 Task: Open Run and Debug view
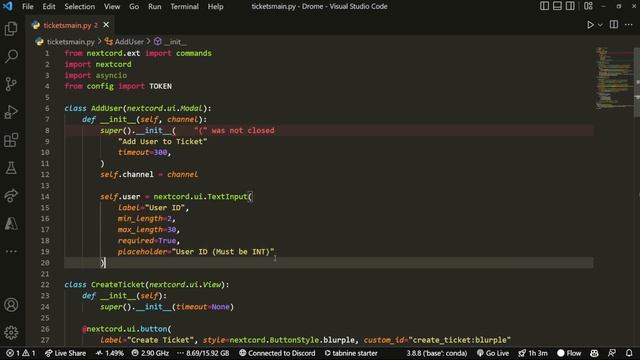coord(11,112)
